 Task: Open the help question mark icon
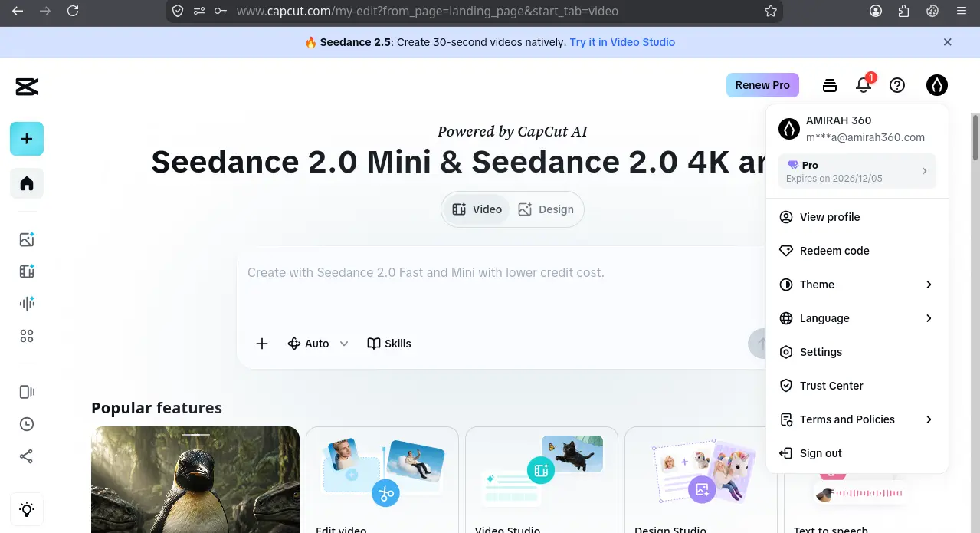(x=897, y=85)
